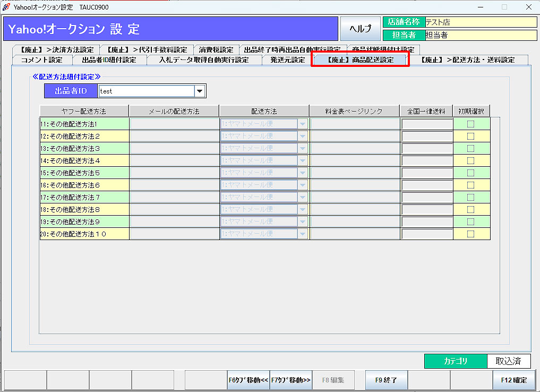Click the 取込済 button
540x392 pixels.
pos(509,361)
